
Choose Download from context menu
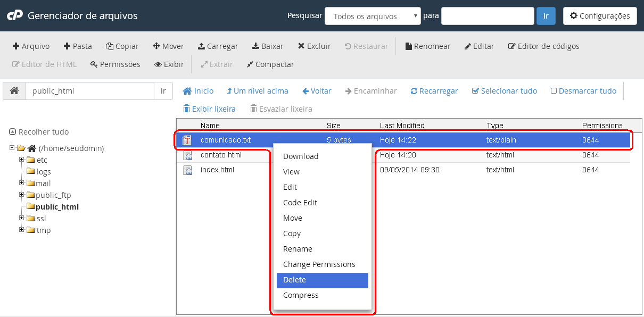322,156
